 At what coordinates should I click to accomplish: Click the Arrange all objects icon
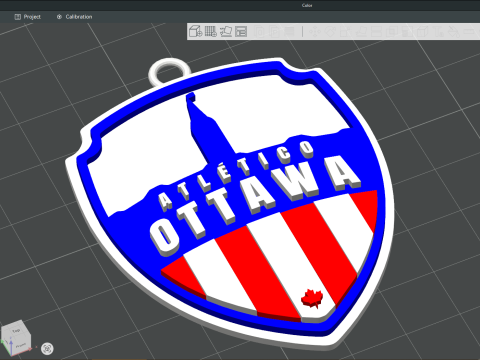pos(241,31)
